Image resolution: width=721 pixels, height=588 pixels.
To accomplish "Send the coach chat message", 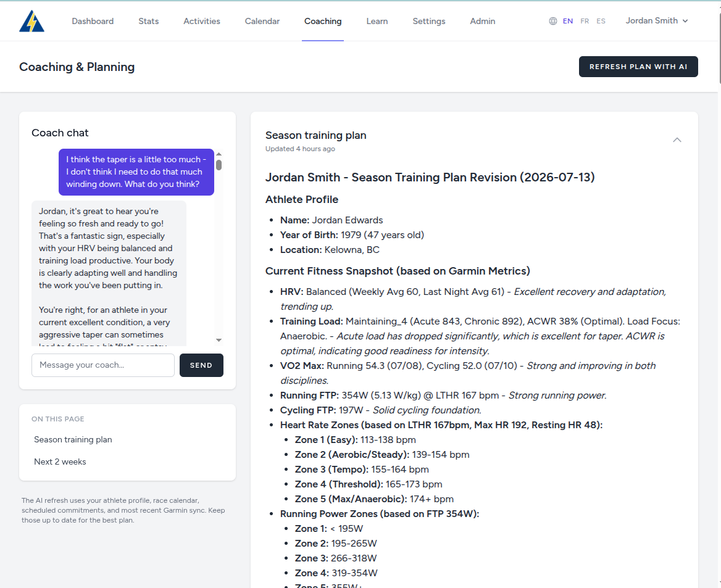I will pos(201,365).
